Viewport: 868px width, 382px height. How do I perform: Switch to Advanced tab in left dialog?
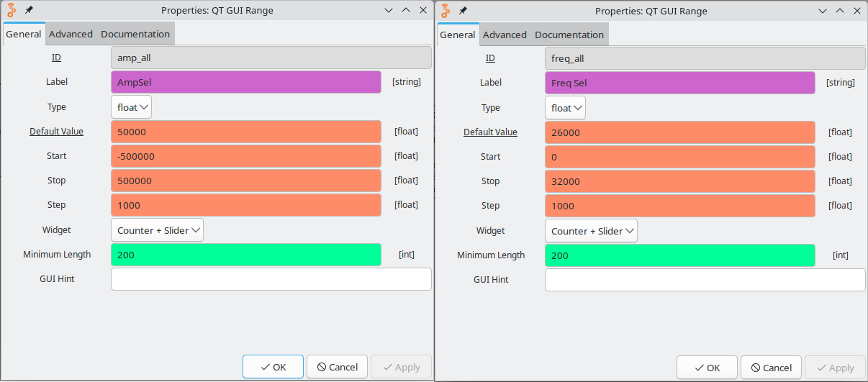coord(71,34)
